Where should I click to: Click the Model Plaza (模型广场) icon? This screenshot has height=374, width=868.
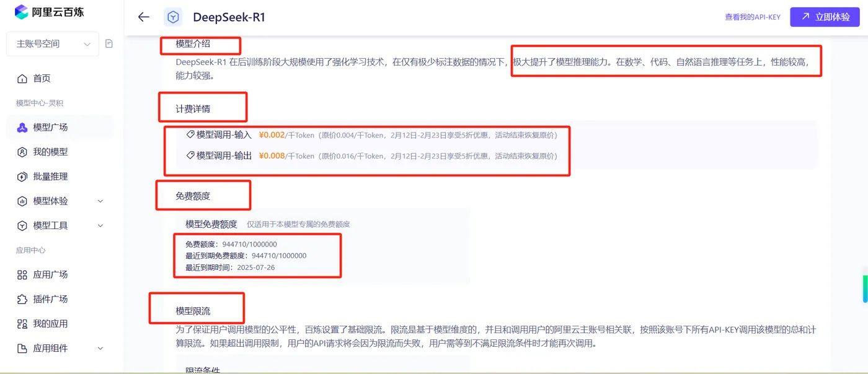coord(22,128)
